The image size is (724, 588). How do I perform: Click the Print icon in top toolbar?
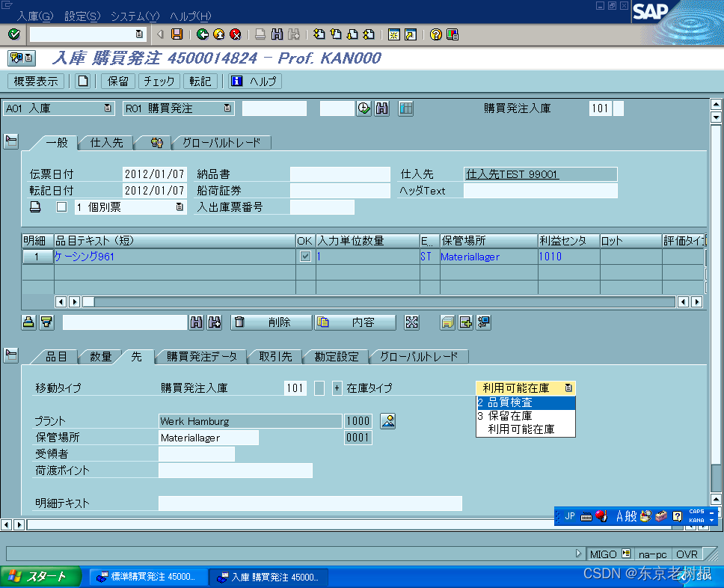(260, 34)
